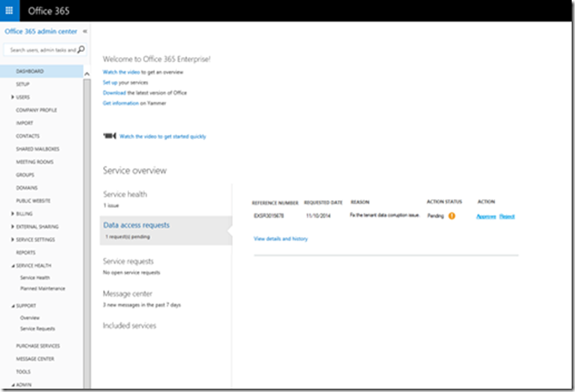The image size is (575, 392).
Task: Expand the BILLING navigation arrow
Action: 13,214
